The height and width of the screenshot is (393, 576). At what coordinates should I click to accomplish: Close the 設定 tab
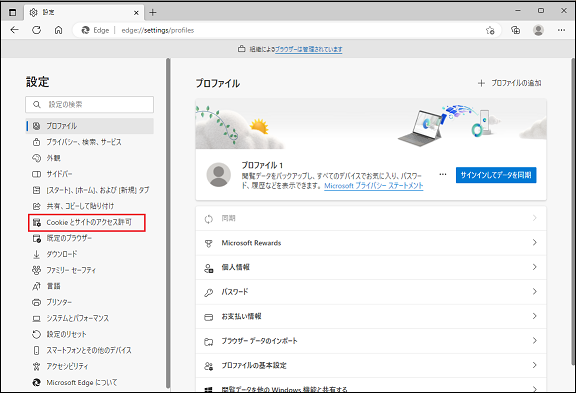pos(136,12)
